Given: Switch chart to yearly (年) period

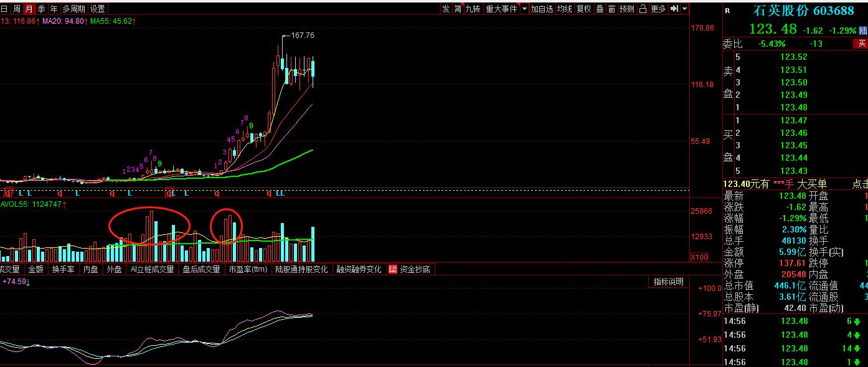Looking at the screenshot, I should (x=54, y=9).
